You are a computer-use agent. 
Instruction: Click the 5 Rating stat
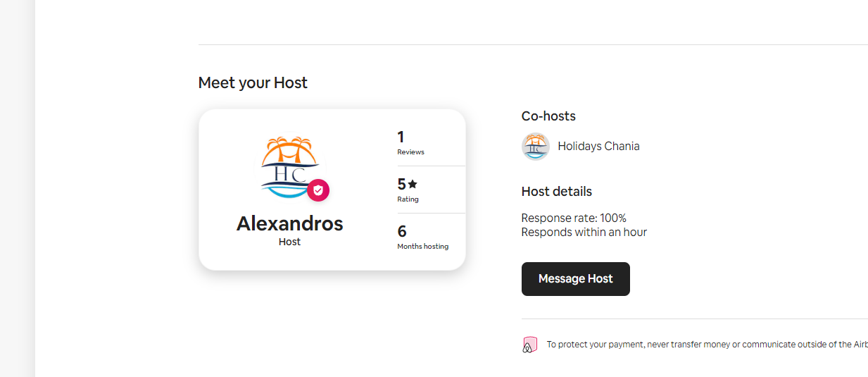408,190
